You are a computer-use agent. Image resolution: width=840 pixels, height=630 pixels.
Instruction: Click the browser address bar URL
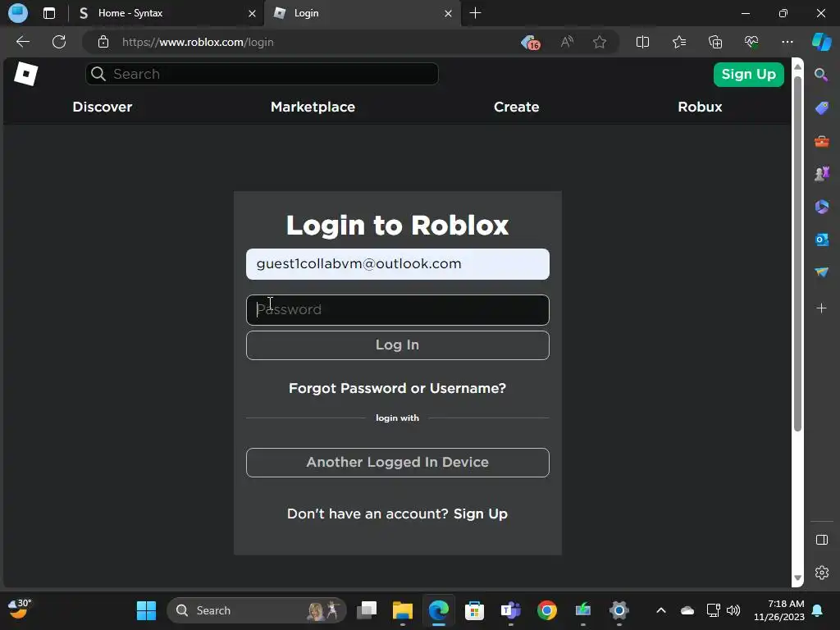[198, 42]
